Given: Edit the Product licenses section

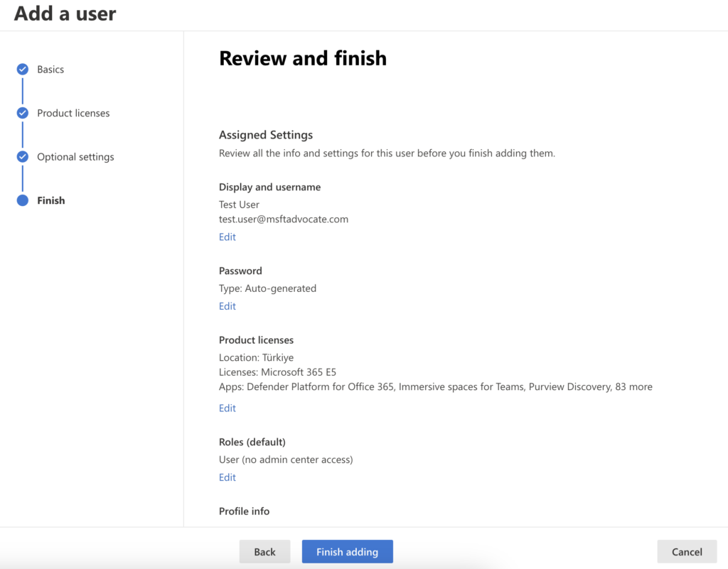Looking at the screenshot, I should coord(227,408).
